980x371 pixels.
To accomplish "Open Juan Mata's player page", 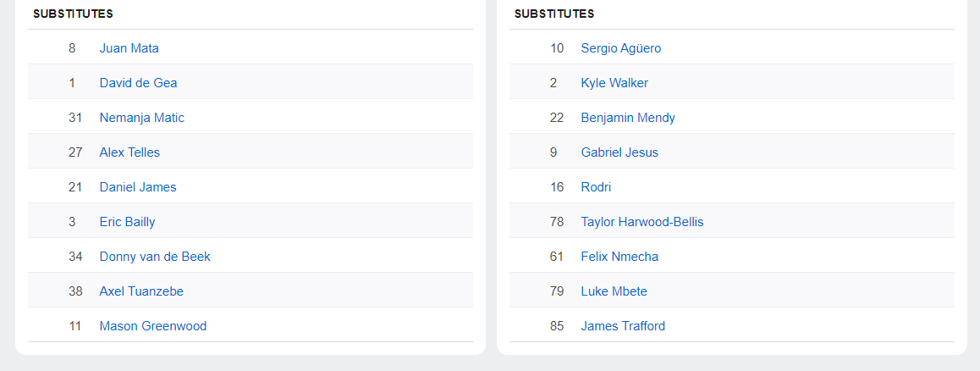I will pos(129,48).
